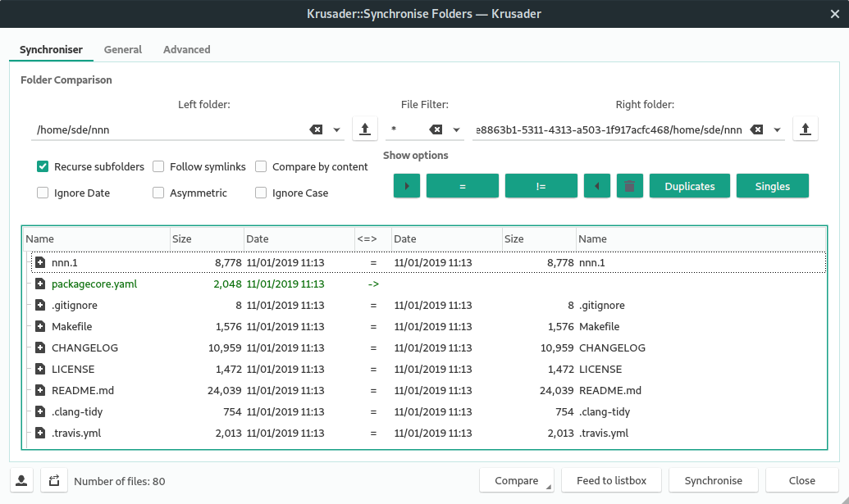The image size is (849, 504).
Task: Sort by right Name column header
Action: click(x=701, y=239)
